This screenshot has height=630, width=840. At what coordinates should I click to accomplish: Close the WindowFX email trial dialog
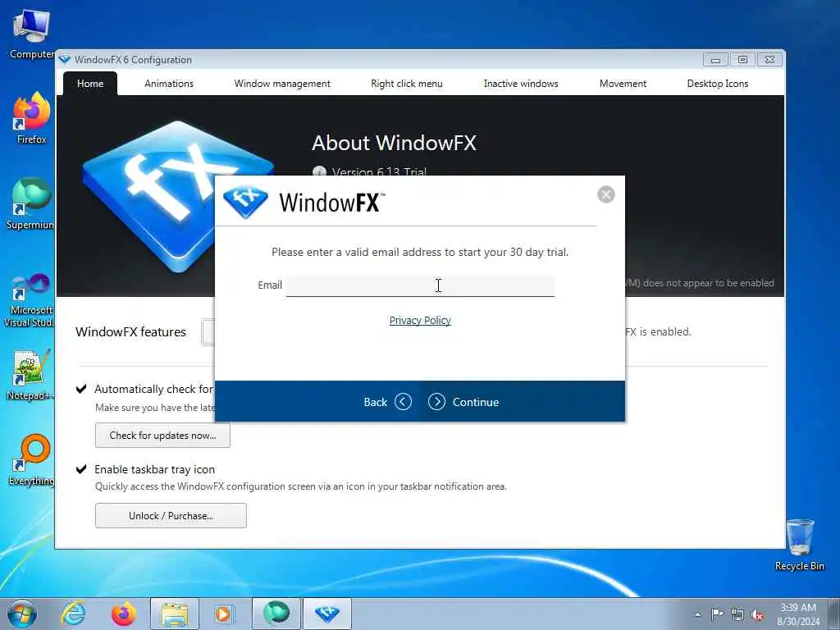606,194
